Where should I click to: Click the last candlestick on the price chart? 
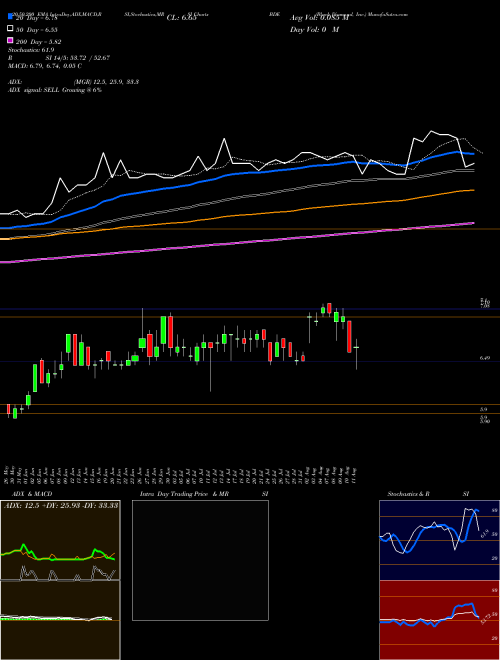click(x=356, y=354)
